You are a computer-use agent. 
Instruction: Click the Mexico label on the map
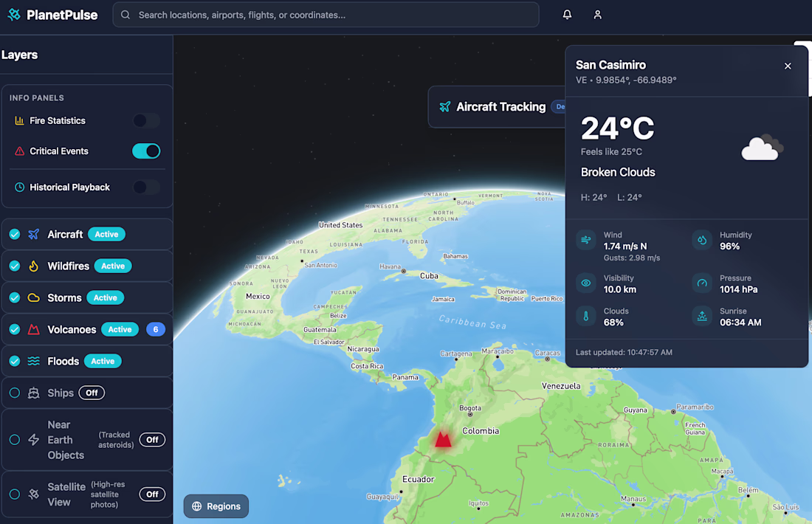(x=258, y=297)
